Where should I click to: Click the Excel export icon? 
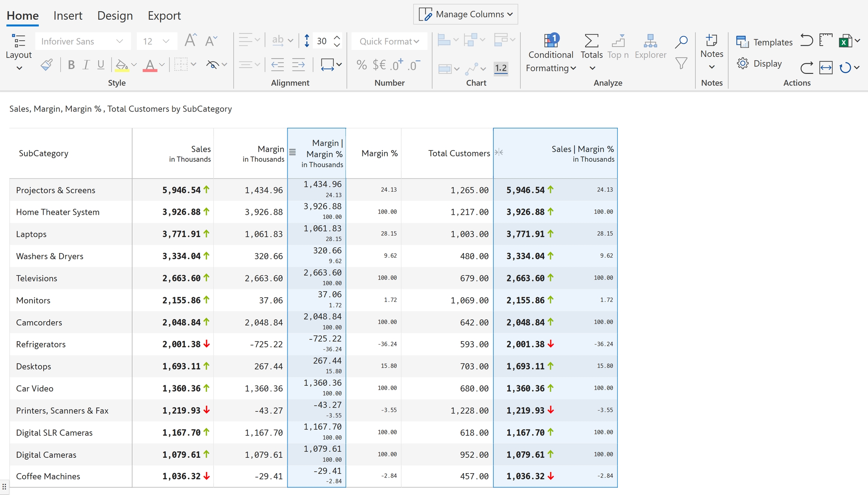pos(845,41)
